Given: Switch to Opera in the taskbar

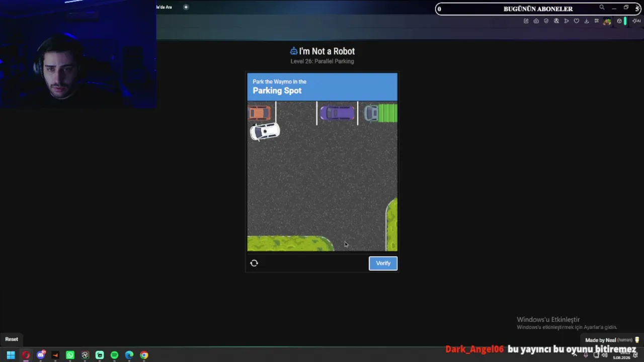Looking at the screenshot, I should [x=26, y=355].
